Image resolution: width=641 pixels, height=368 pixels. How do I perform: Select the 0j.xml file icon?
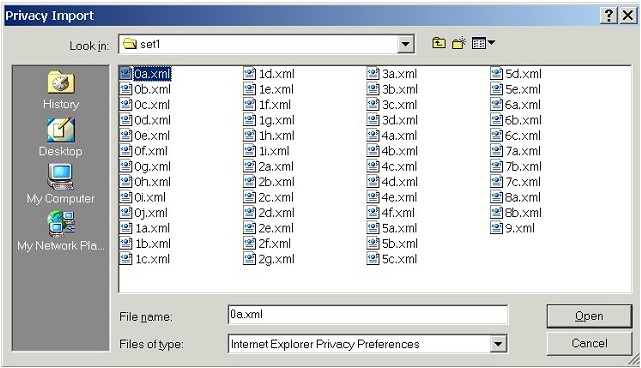[x=126, y=213]
